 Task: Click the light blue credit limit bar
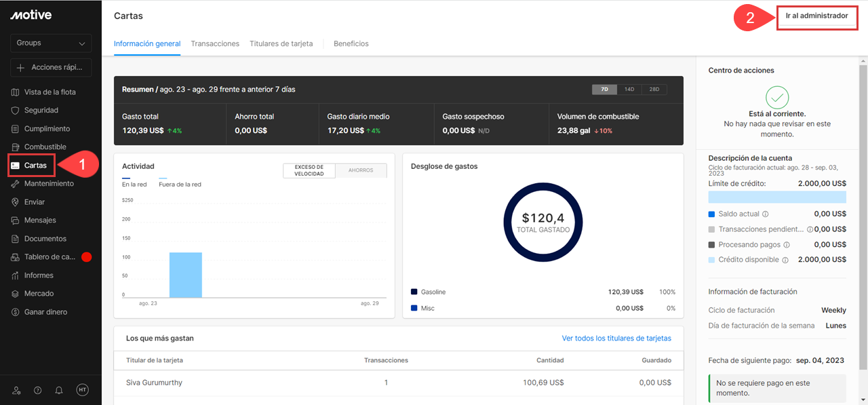coord(776,197)
